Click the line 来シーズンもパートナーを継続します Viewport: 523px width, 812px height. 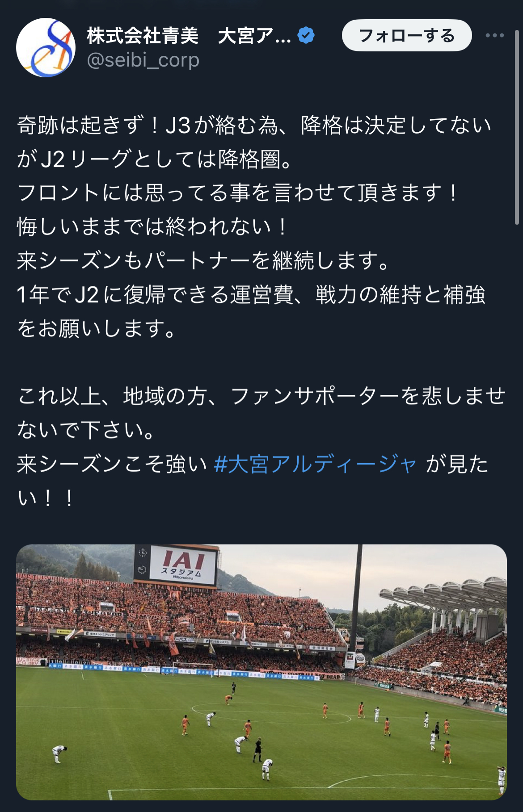[x=204, y=261]
